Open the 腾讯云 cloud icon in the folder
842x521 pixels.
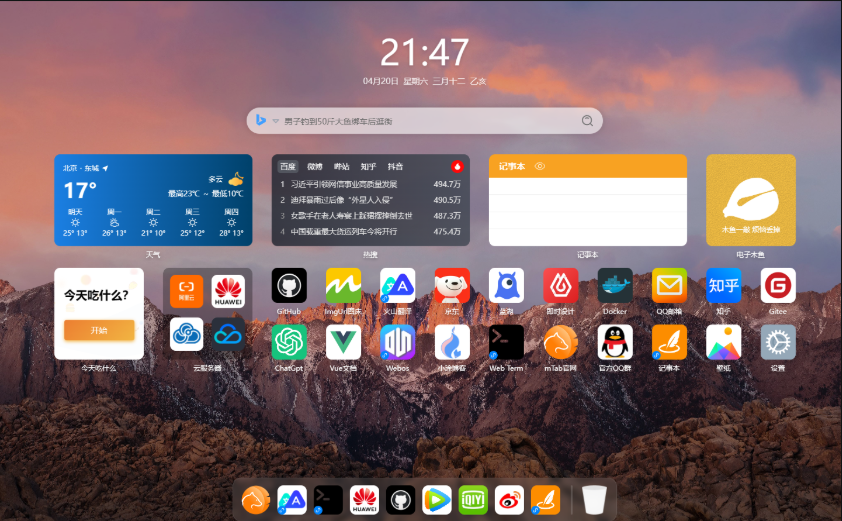[x=186, y=334]
